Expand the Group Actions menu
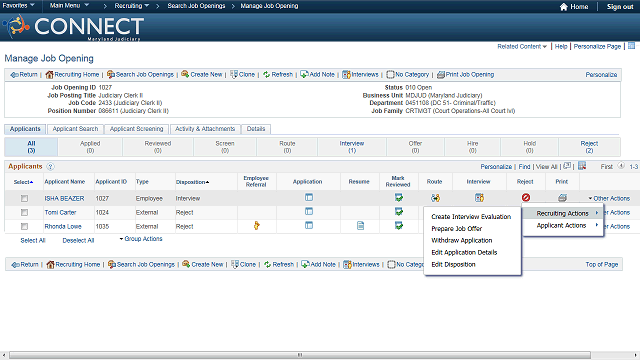Viewport: 640px width, 360px height. click(x=141, y=239)
